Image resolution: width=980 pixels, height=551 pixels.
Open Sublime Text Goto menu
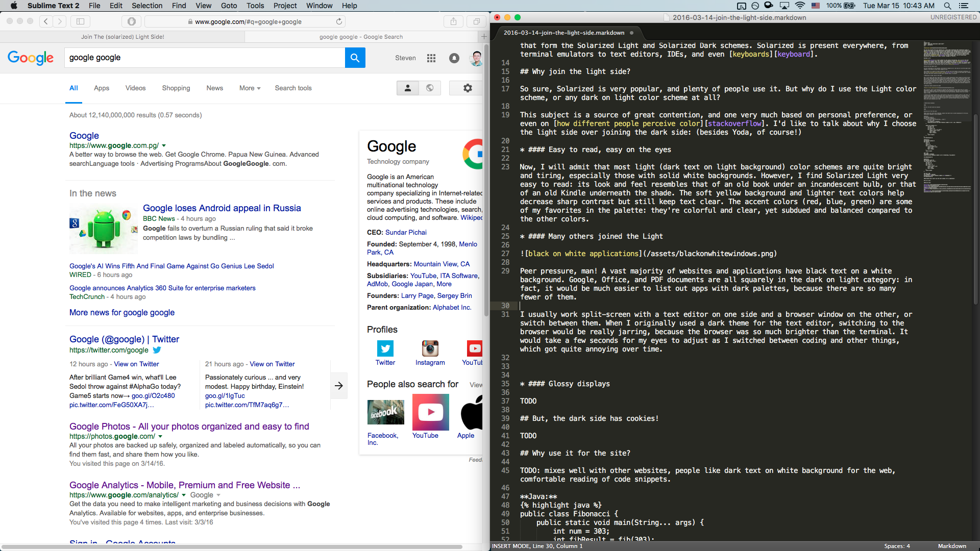(229, 6)
